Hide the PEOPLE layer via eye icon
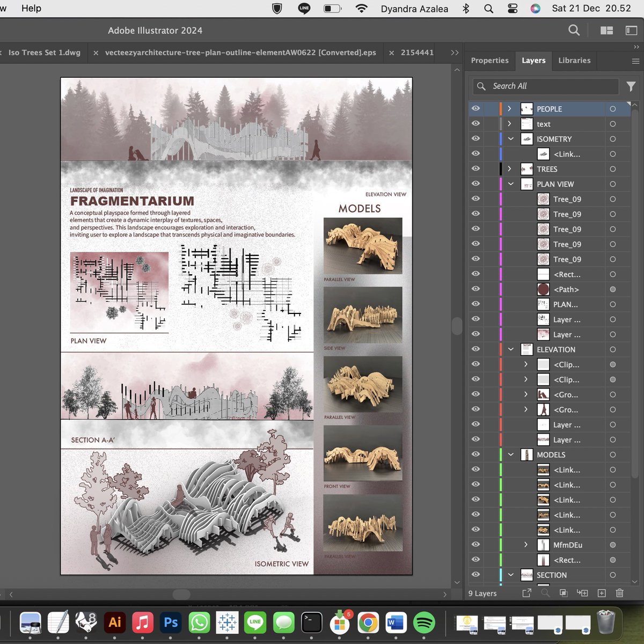Viewport: 644px width, 644px height. pyautogui.click(x=476, y=109)
